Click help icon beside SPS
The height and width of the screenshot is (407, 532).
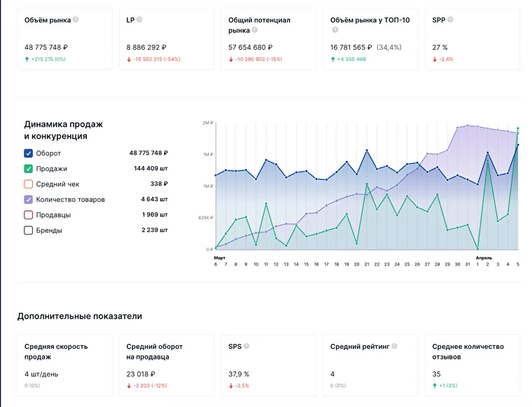(x=246, y=346)
